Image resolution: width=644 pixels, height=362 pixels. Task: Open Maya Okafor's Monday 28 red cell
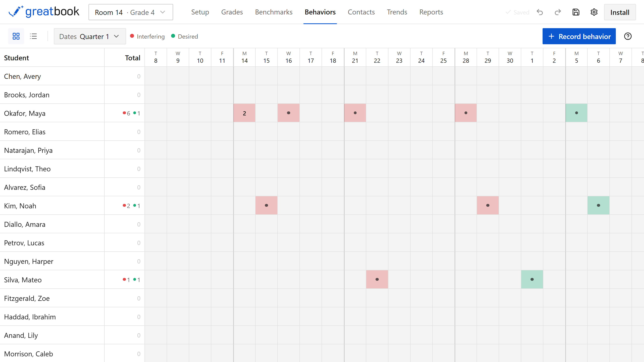pyautogui.click(x=466, y=113)
